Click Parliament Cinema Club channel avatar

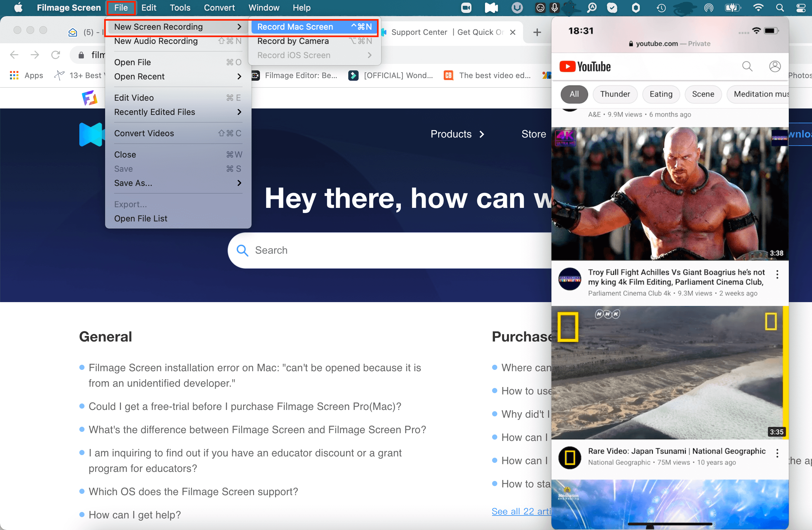[569, 279]
